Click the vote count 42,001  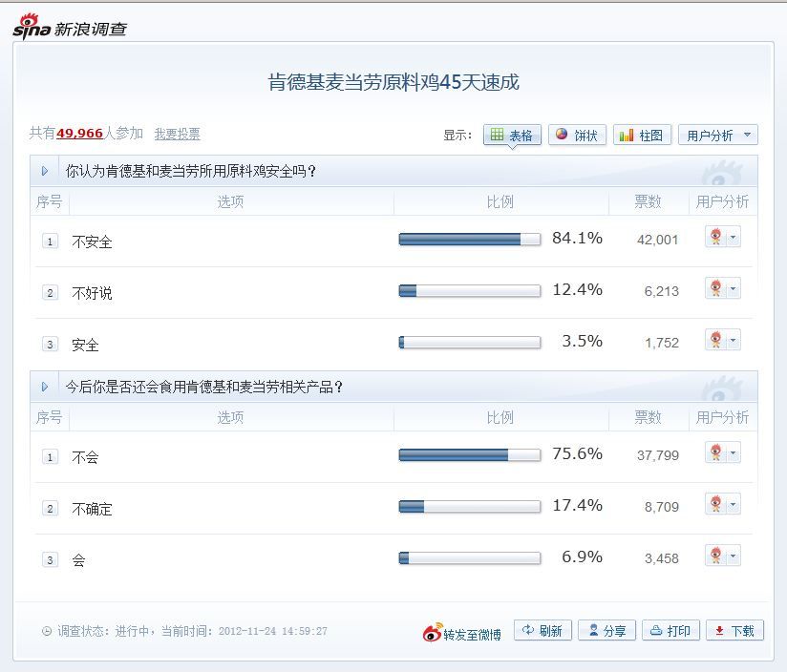(657, 240)
